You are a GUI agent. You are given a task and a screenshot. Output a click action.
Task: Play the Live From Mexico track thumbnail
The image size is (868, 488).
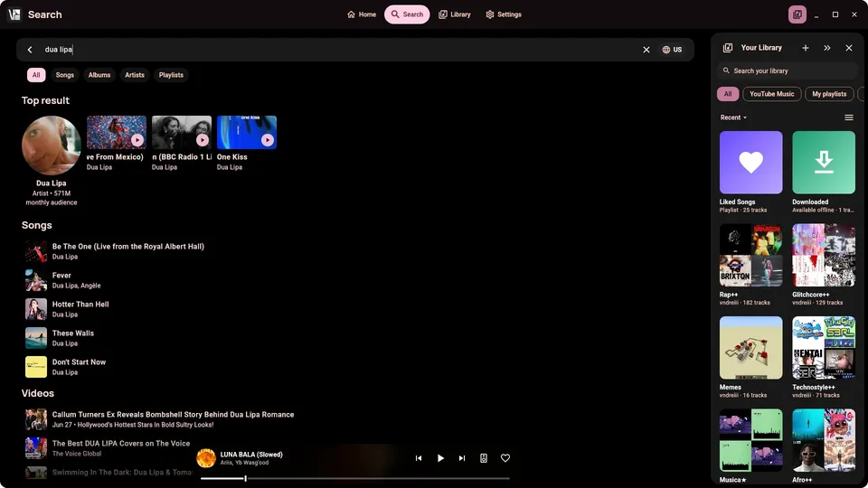pyautogui.click(x=117, y=132)
